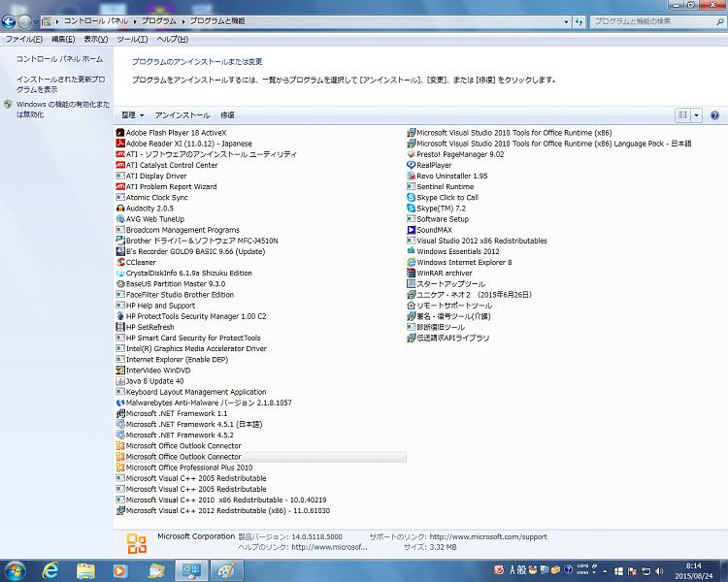Click the Adobe Flash Player 18 ActiveX icon
This screenshot has height=582, width=728.
pyautogui.click(x=120, y=133)
